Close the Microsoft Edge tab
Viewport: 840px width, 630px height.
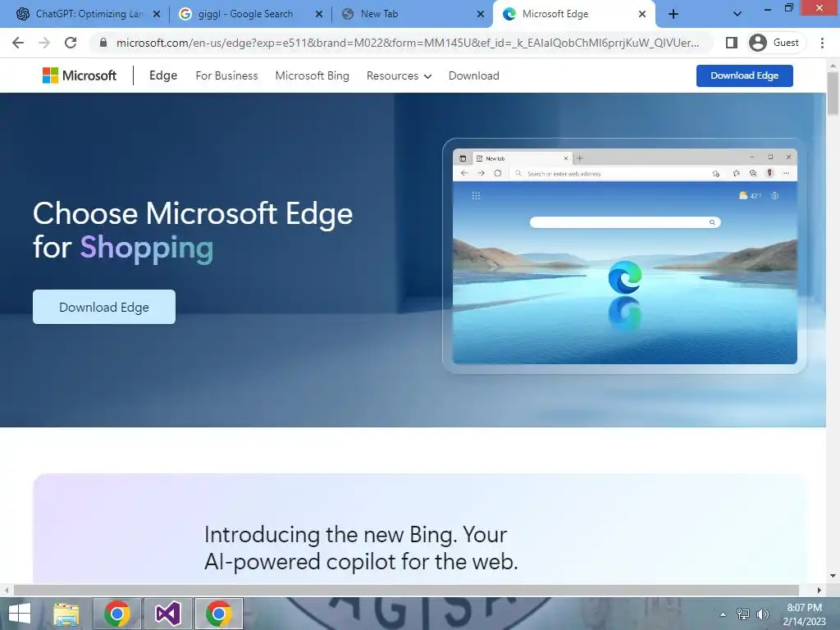[x=641, y=15]
